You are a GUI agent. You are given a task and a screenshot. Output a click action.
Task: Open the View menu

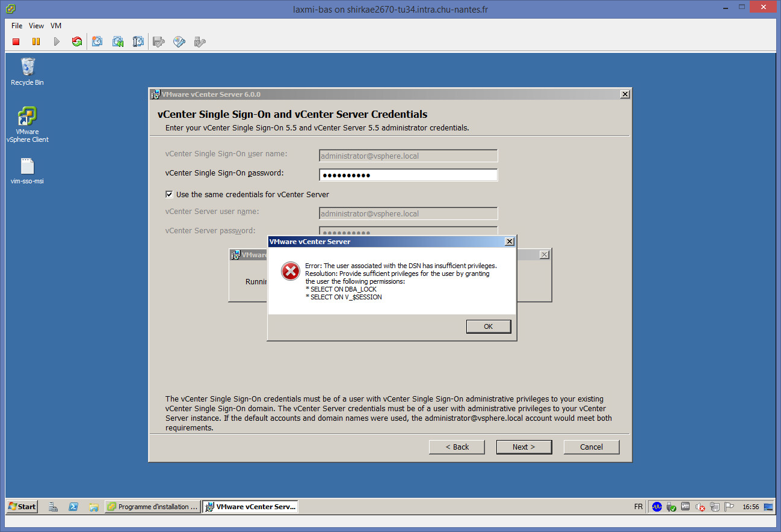coord(36,26)
